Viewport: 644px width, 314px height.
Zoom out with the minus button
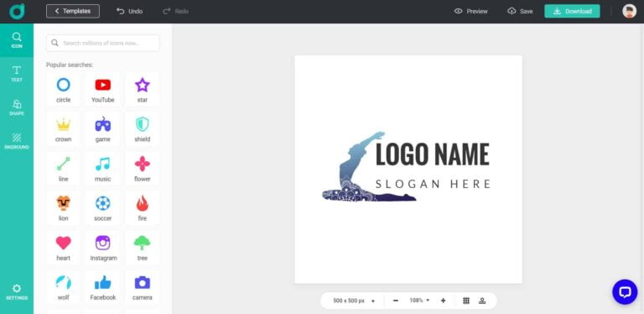pos(396,301)
